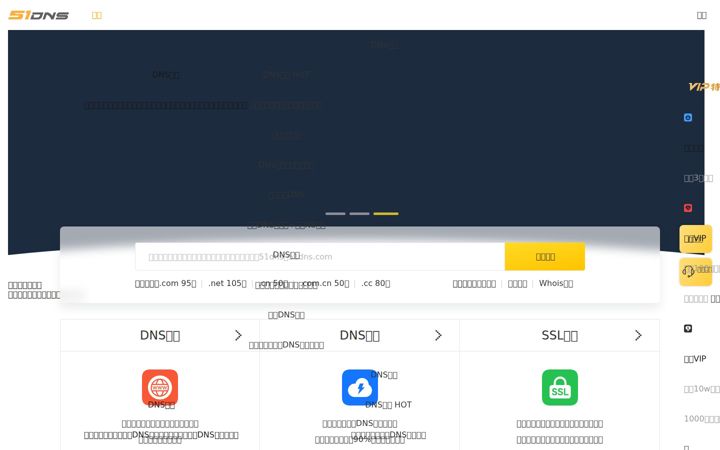The image size is (720, 450).
Task: Click the headset customer service button
Action: pos(696,272)
